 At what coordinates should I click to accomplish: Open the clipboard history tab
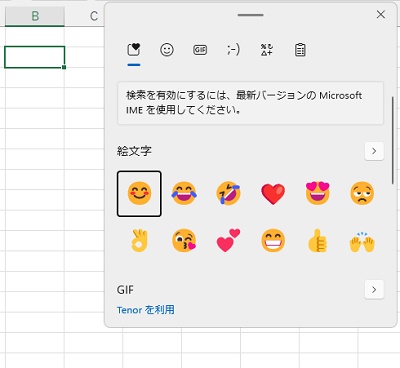point(300,50)
